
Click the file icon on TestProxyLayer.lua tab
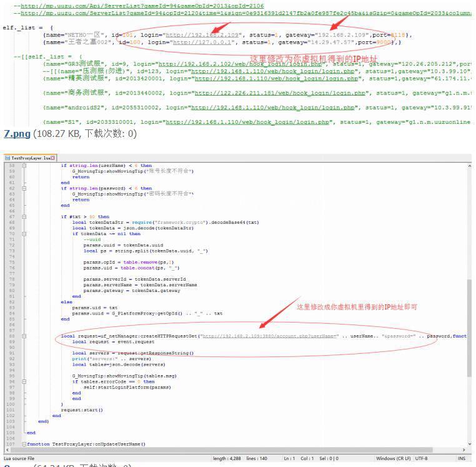7,158
